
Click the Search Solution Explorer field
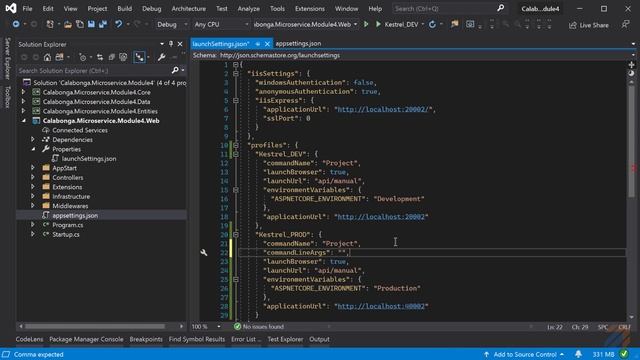click(x=93, y=71)
